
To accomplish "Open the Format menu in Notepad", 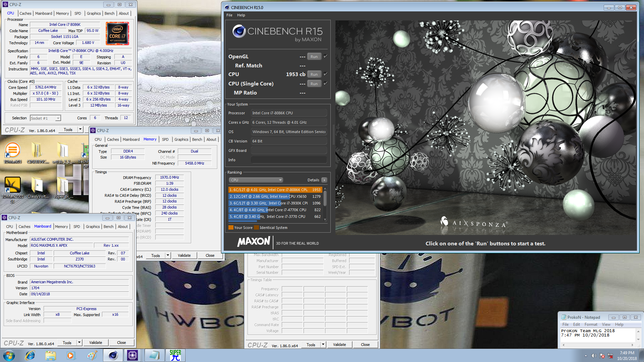I will [x=591, y=324].
